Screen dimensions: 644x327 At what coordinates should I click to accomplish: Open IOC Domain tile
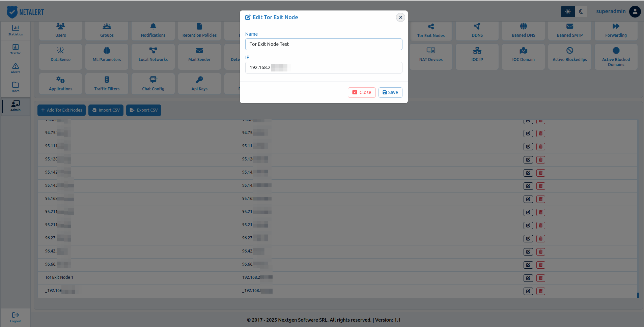point(523,57)
